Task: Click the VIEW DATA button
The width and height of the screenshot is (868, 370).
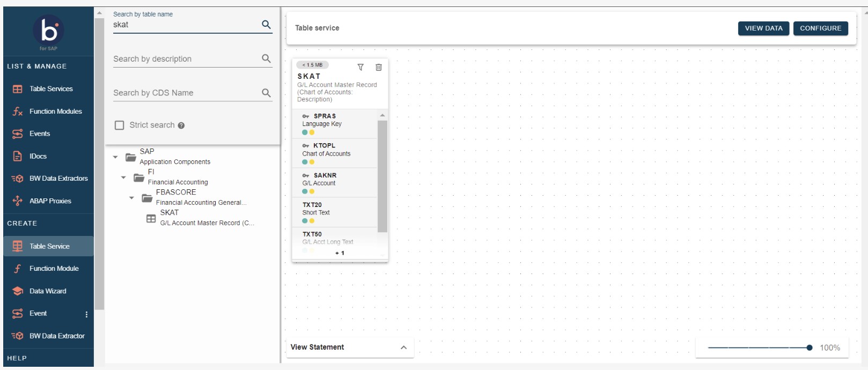Action: pyautogui.click(x=763, y=28)
